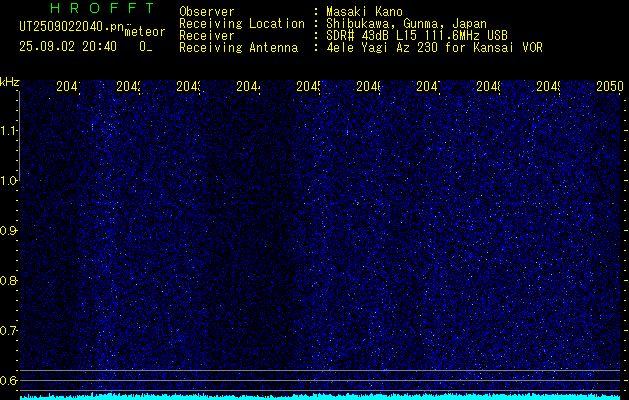Click the 2043 time marker
Viewport: 629px width, 400px height.
point(189,86)
